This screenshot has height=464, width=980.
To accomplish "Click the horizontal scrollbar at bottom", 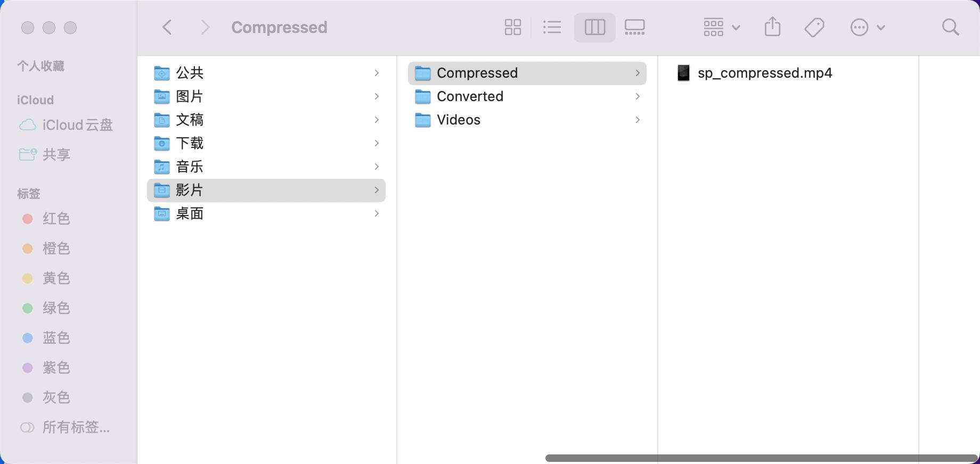I will pos(761,458).
